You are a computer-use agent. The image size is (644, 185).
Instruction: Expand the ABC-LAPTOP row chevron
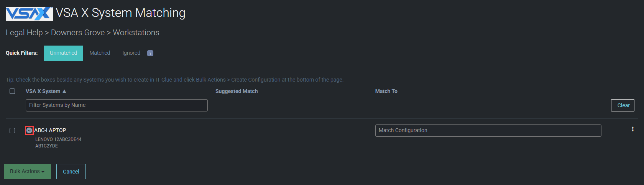[x=29, y=131]
